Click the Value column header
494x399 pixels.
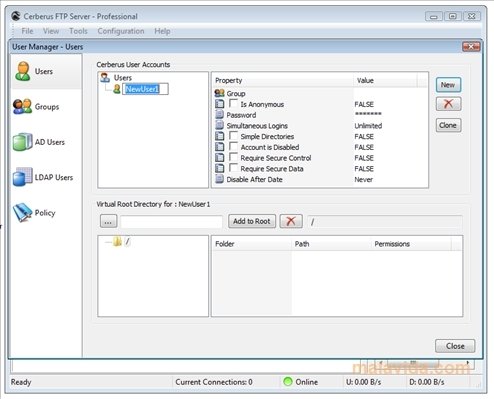385,80
